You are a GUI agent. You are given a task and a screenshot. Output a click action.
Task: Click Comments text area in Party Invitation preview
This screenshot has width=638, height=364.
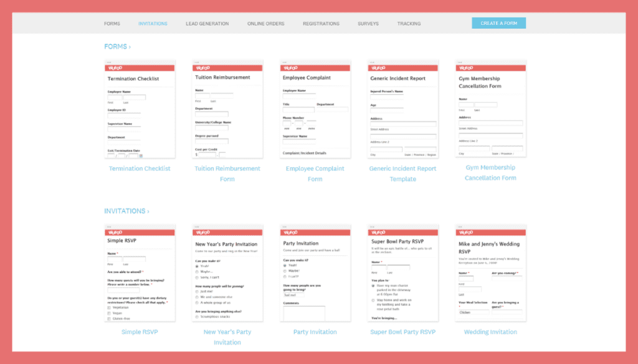point(304,313)
